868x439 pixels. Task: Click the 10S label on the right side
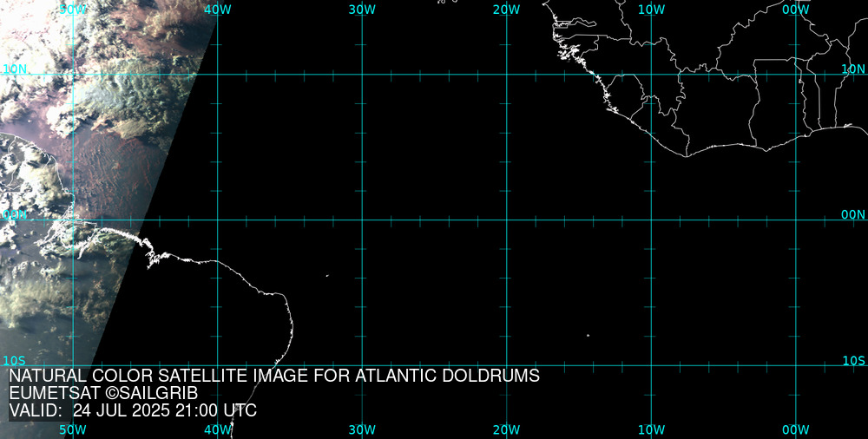853,361
